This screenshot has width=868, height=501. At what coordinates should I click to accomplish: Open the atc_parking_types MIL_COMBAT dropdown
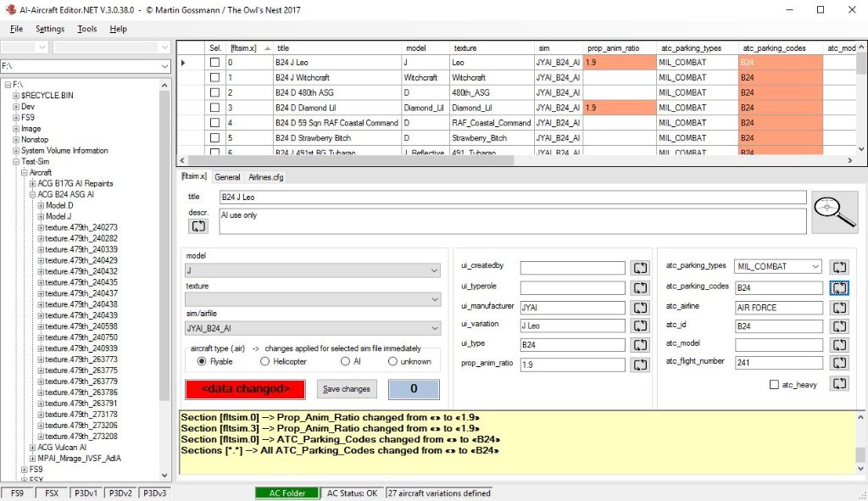point(778,267)
